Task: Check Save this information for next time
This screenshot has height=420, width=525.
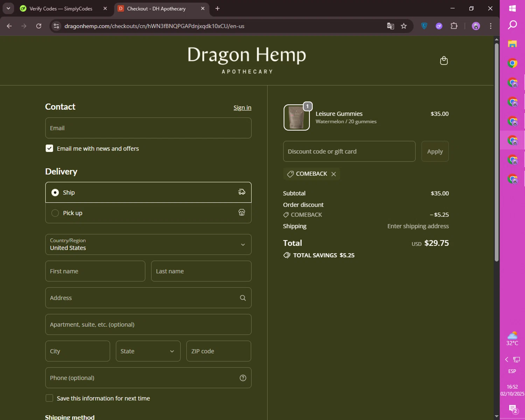Action: (x=49, y=398)
